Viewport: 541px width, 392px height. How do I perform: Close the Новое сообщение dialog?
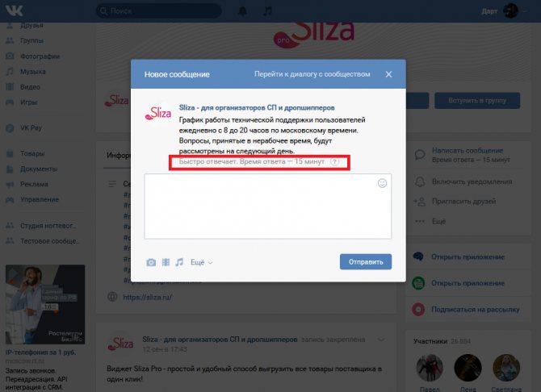click(x=388, y=74)
